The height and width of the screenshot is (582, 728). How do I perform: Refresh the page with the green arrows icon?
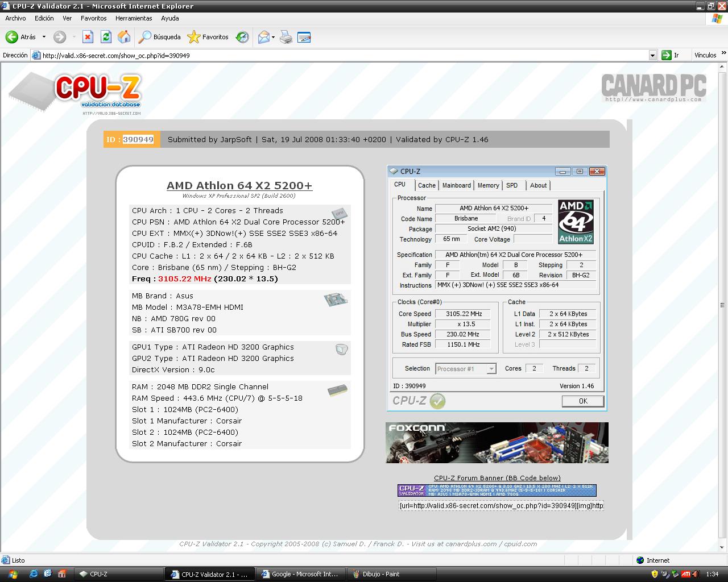106,37
